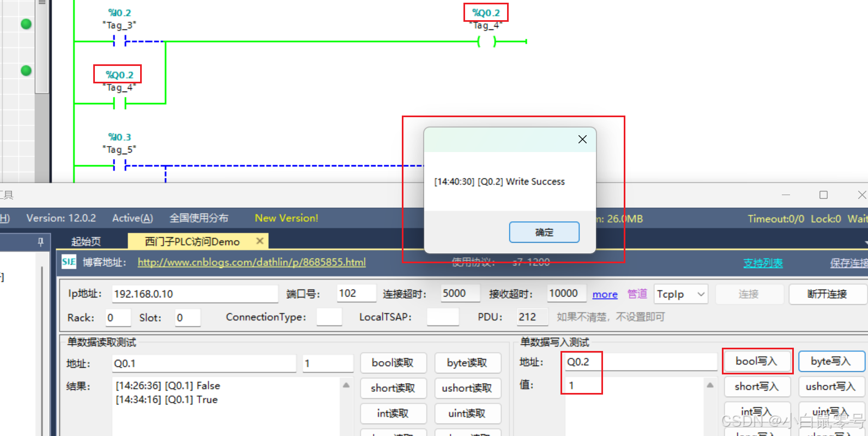
Task: Close the Write Success dialog with X
Action: (582, 140)
